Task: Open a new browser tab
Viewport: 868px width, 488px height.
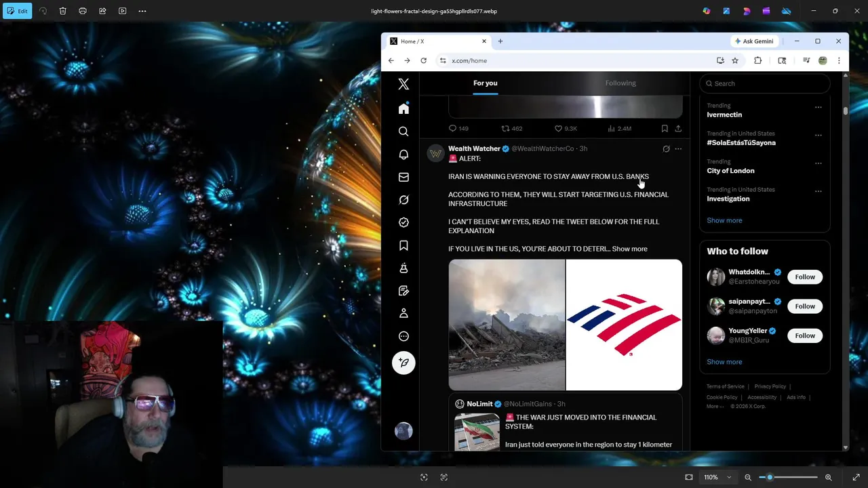Action: point(500,41)
